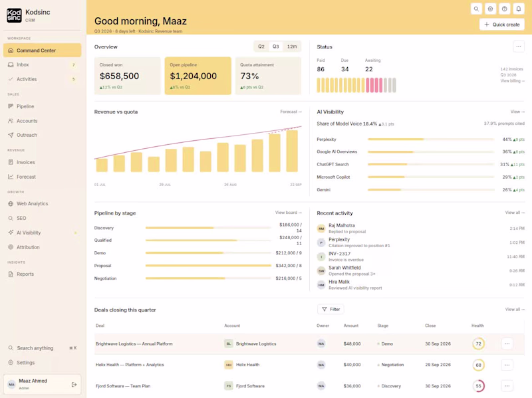This screenshot has width=532, height=398.
Task: Click the Pipeline sidebar icon
Action: (11, 106)
